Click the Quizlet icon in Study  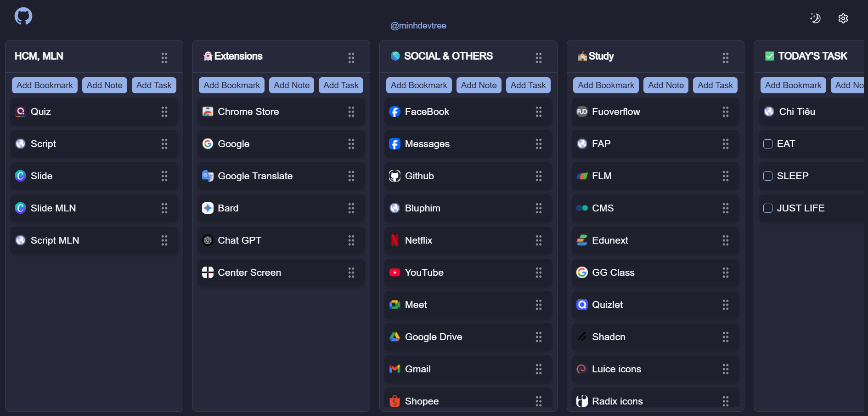click(x=581, y=305)
